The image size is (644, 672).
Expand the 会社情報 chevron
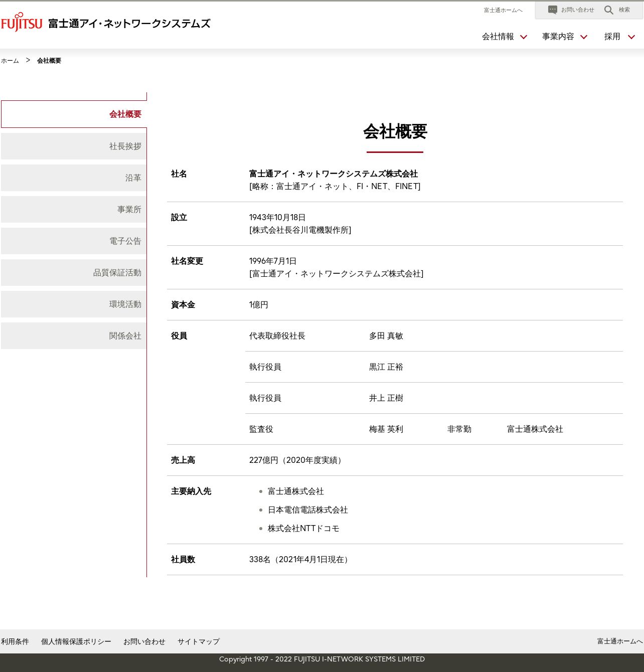[524, 37]
